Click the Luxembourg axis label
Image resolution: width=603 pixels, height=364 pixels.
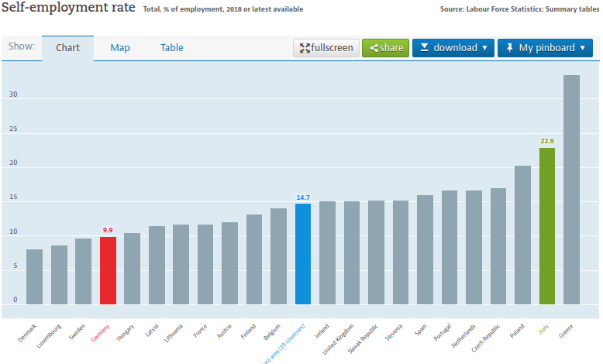tap(49, 336)
